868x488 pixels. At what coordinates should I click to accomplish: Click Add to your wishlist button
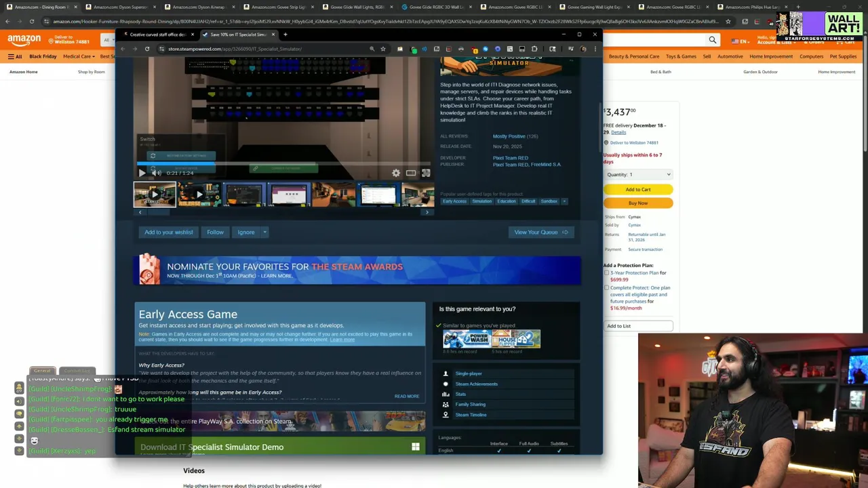click(168, 232)
